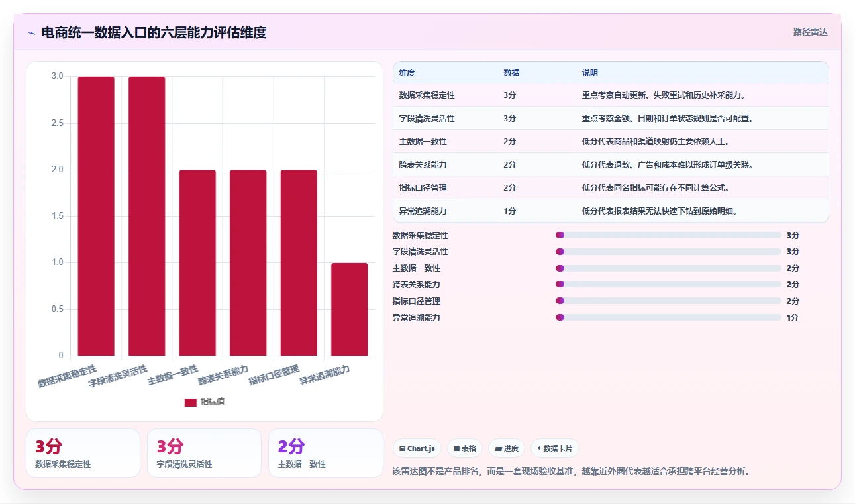Click the 进度 tag chip
The image size is (855, 504).
[x=507, y=448]
